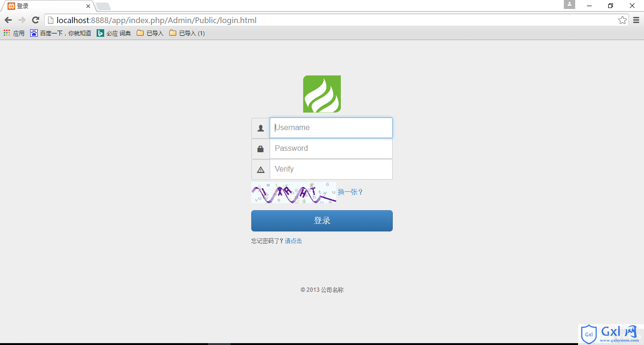644x345 pixels.
Task: Click the browser forward arrow
Action: [x=22, y=20]
